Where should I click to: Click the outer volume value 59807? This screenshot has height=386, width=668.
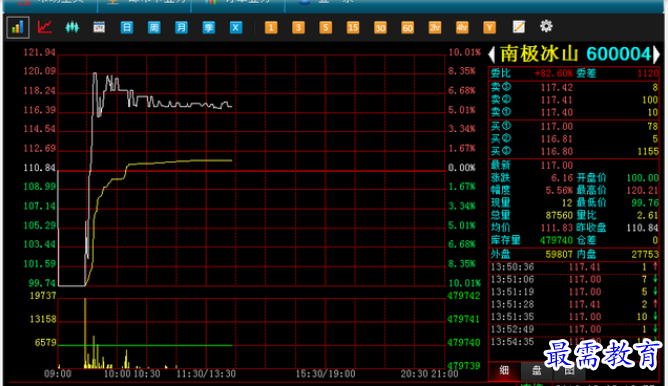(559, 254)
